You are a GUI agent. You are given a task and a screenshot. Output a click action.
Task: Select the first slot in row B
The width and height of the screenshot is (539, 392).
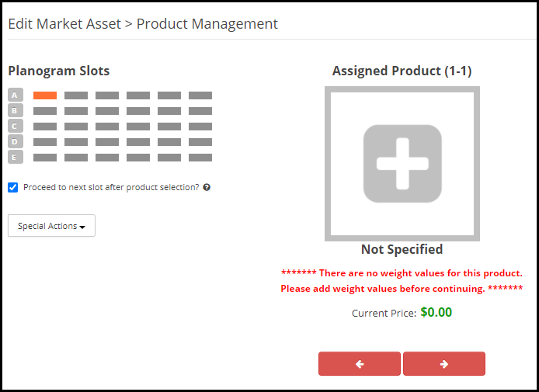pos(45,111)
